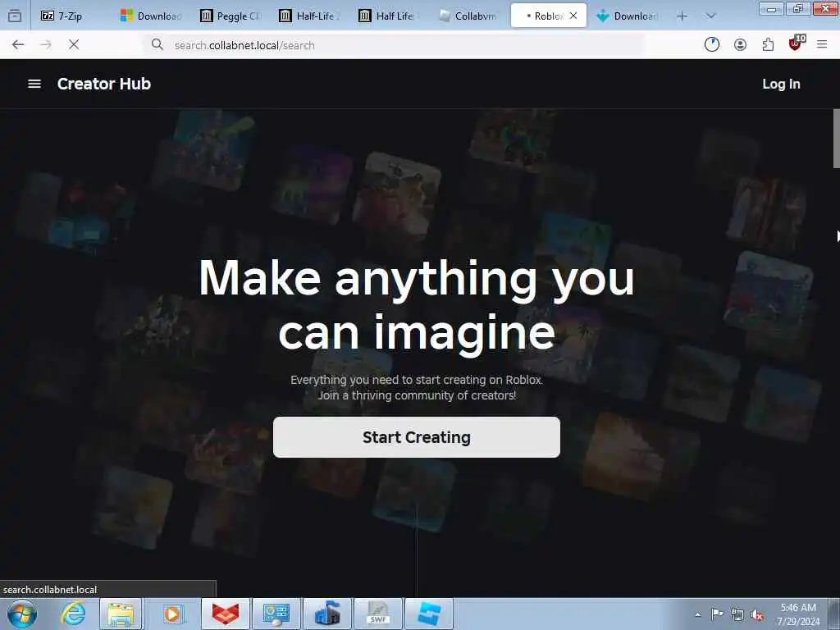Open the red fox taskbar application
840x630 pixels.
[226, 614]
